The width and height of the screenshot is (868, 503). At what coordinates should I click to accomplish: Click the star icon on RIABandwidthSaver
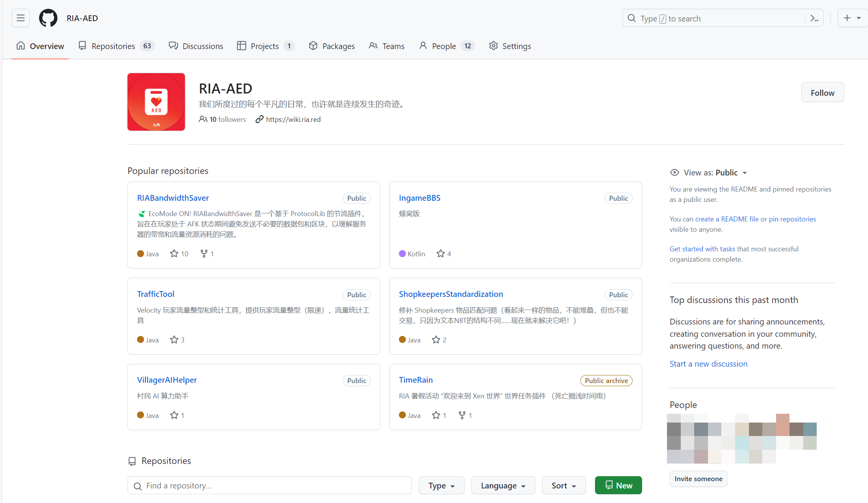[x=174, y=254]
